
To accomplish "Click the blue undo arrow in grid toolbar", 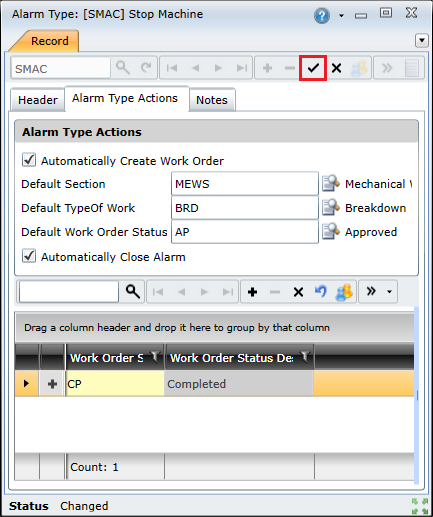I will click(x=321, y=292).
